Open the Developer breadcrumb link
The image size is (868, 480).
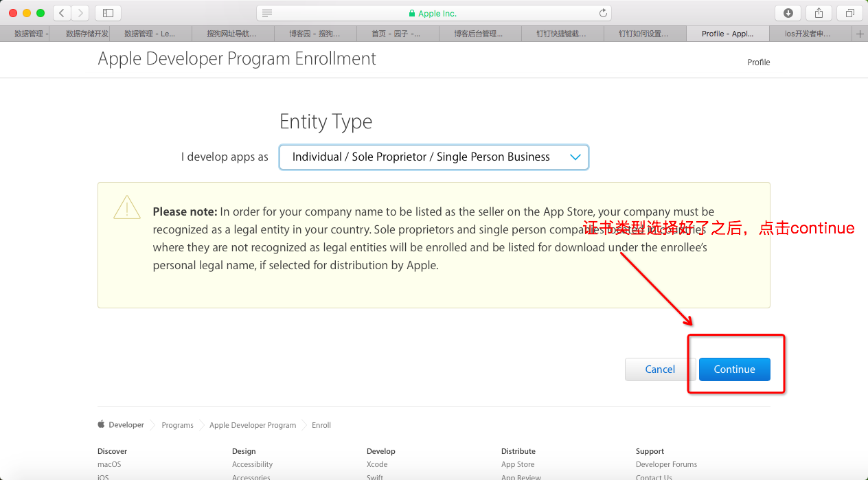(x=126, y=425)
